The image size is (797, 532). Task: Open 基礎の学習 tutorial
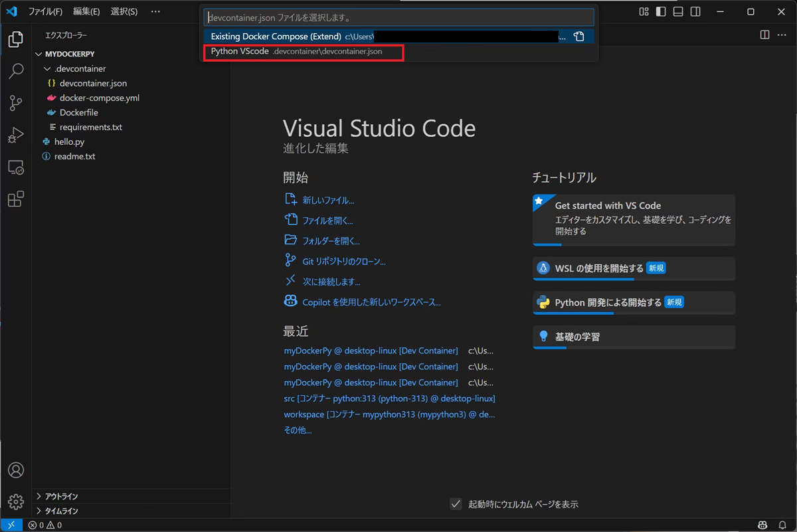point(634,337)
